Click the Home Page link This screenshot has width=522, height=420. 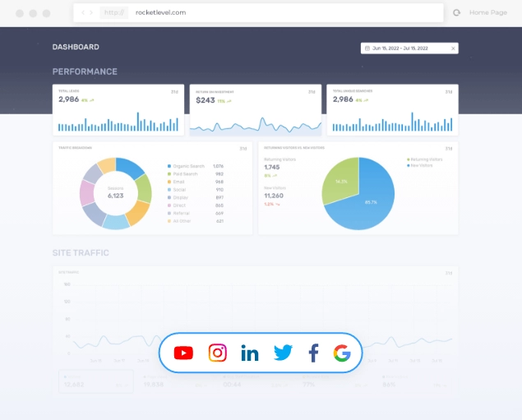point(490,13)
